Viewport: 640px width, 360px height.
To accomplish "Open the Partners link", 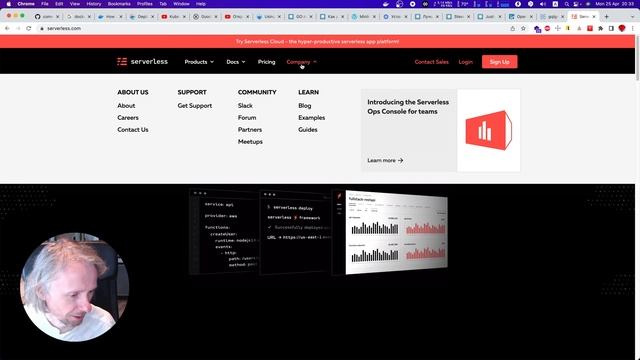I will click(x=250, y=129).
